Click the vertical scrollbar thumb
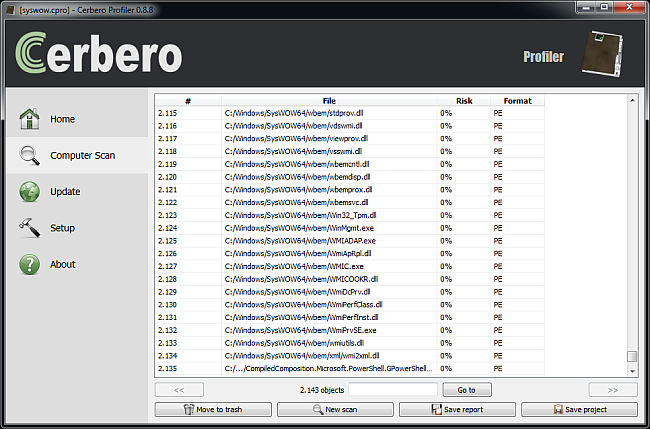650x429 pixels. point(632,356)
